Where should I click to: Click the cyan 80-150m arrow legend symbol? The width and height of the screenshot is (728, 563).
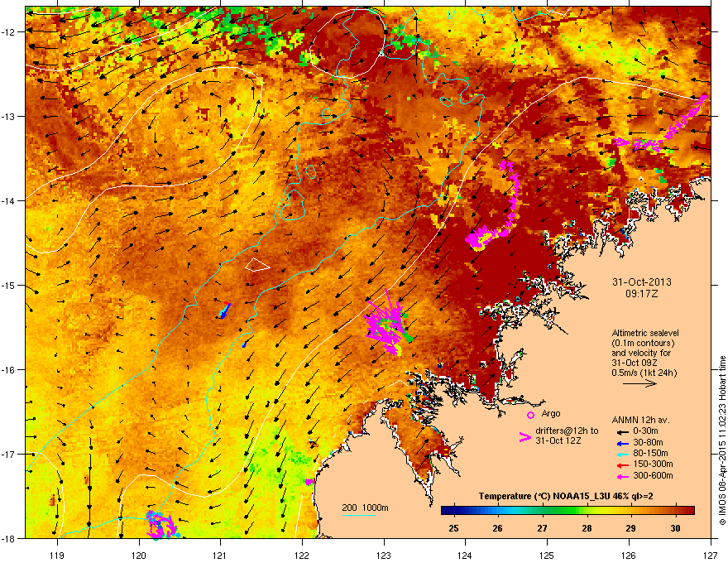pyautogui.click(x=622, y=454)
